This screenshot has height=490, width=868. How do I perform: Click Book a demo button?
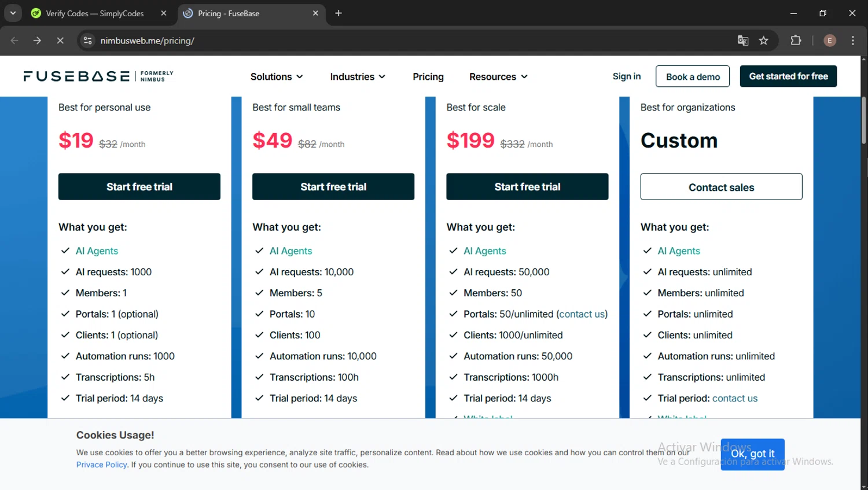tap(693, 76)
